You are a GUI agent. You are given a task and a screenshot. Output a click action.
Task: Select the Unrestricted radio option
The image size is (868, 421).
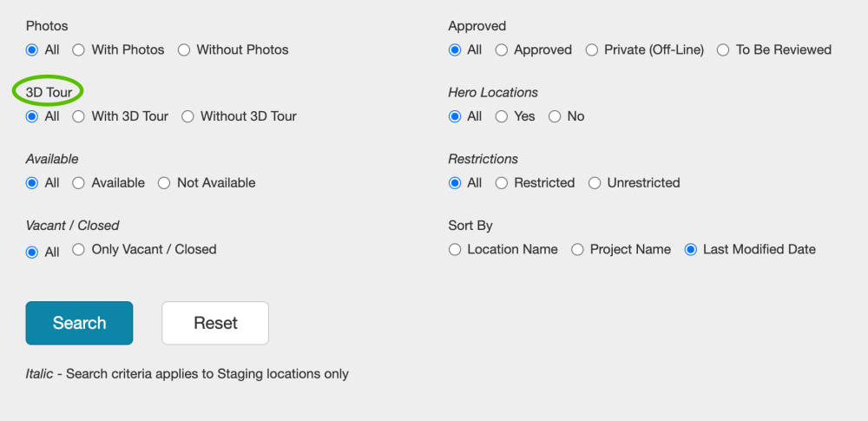[595, 183]
